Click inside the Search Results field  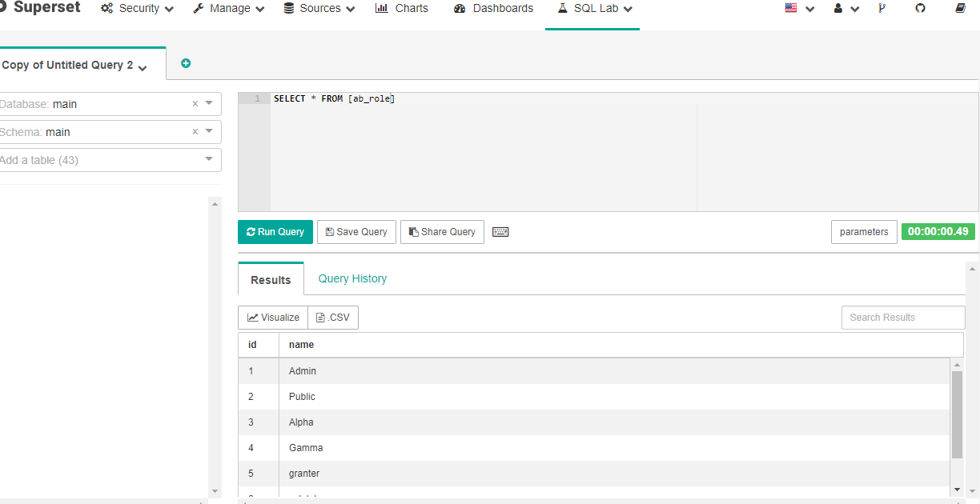click(902, 317)
